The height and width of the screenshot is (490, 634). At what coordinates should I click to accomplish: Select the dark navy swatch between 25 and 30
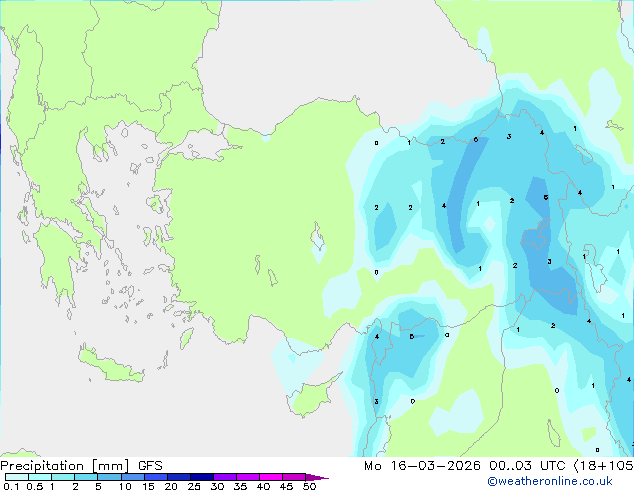[x=201, y=477]
